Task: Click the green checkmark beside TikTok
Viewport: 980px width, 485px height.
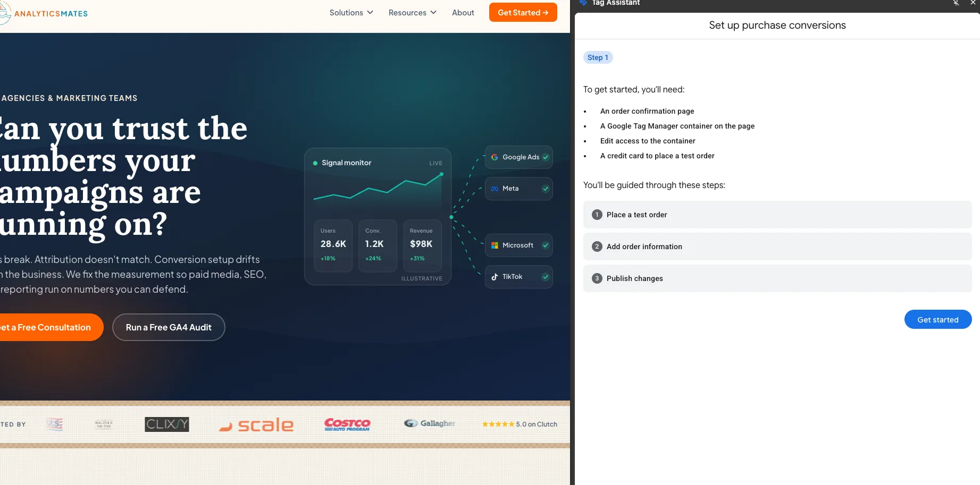Action: (x=546, y=277)
